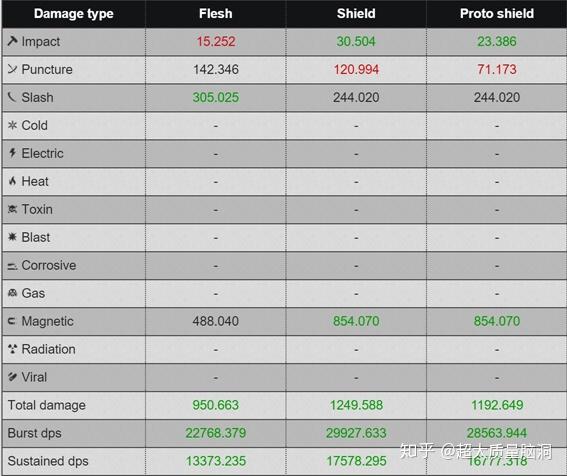Click the Slash blade icon
Screen dimensions: 567x476
pos(12,97)
